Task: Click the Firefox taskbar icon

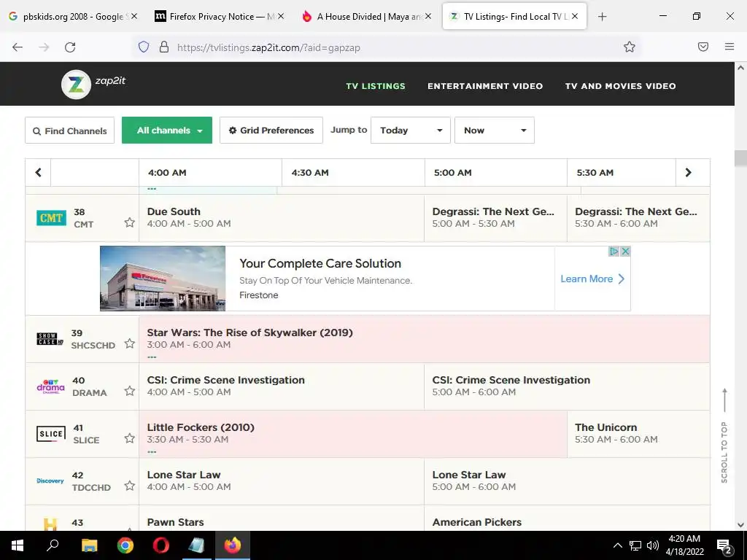Action: (233, 545)
